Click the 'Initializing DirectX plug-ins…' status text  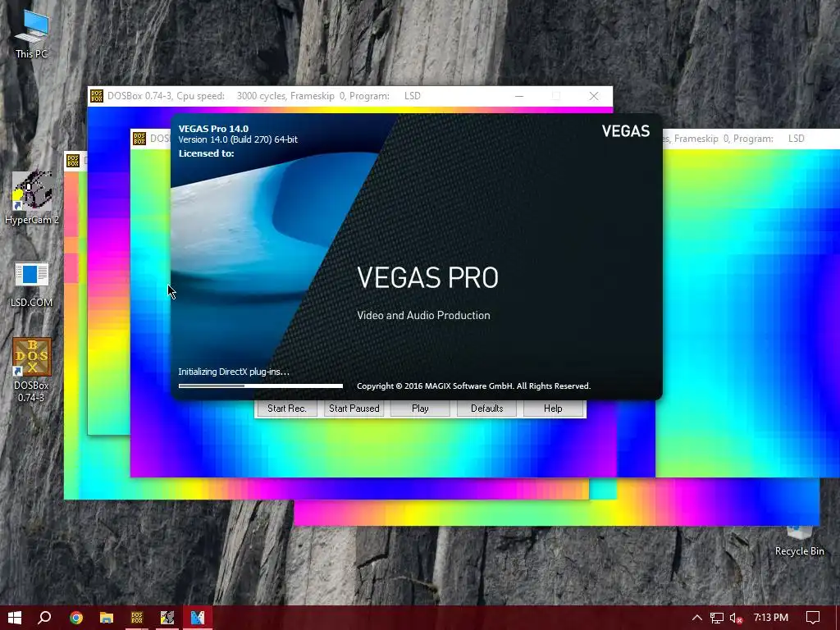(234, 372)
